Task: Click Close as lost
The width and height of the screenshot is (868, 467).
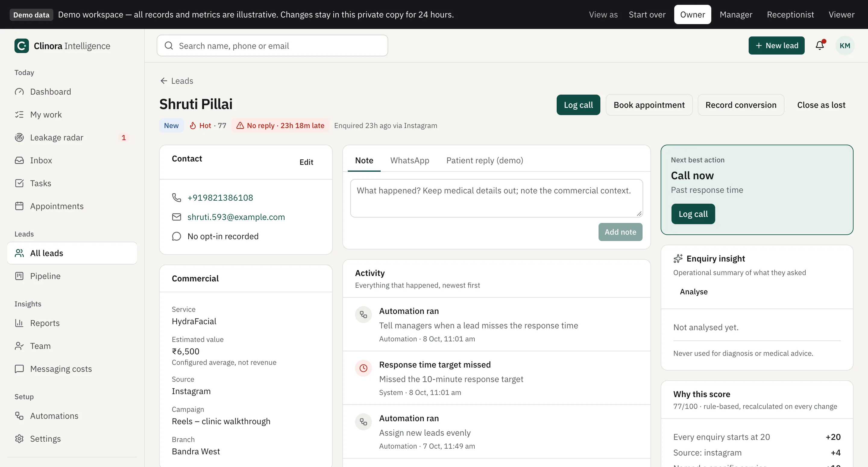Action: tap(821, 105)
